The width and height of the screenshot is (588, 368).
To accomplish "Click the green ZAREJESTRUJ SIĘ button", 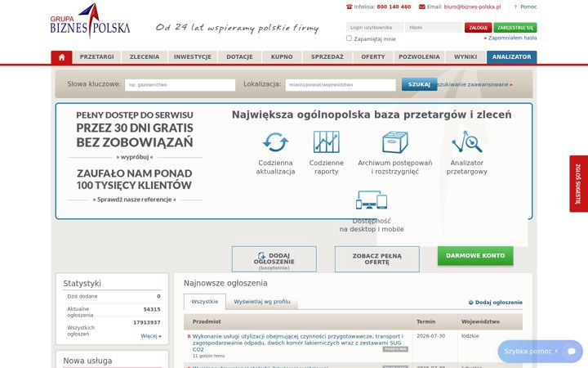I will coord(515,28).
